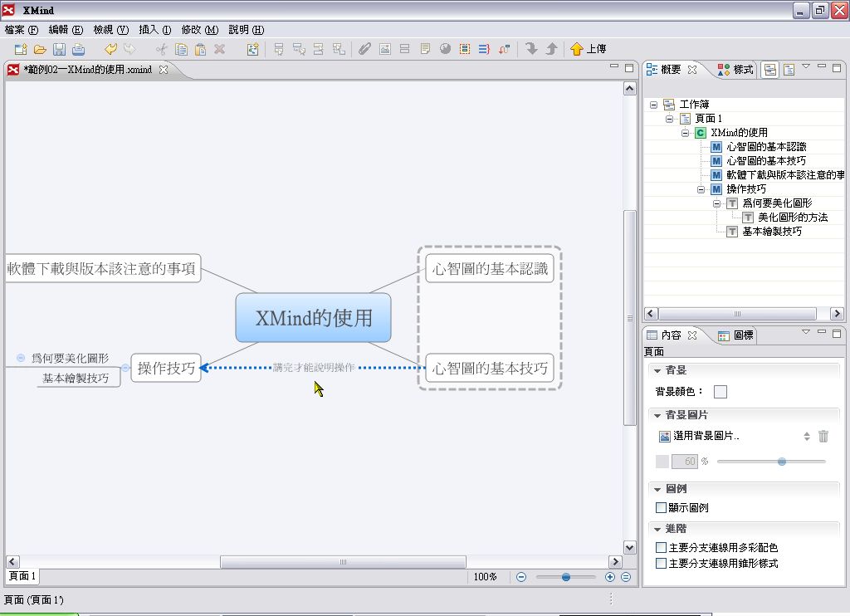Viewport: 850px width, 616px height.
Task: Insert an image with the picture icon
Action: 385,49
